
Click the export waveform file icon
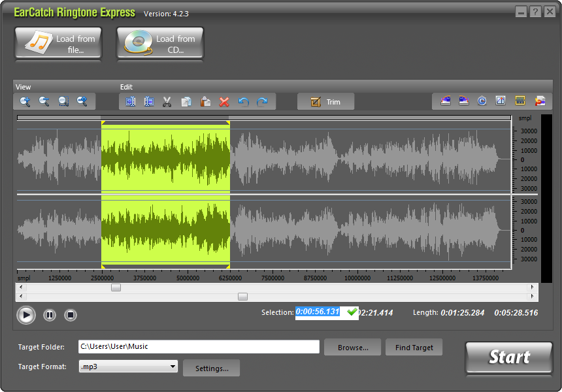pyautogui.click(x=540, y=101)
